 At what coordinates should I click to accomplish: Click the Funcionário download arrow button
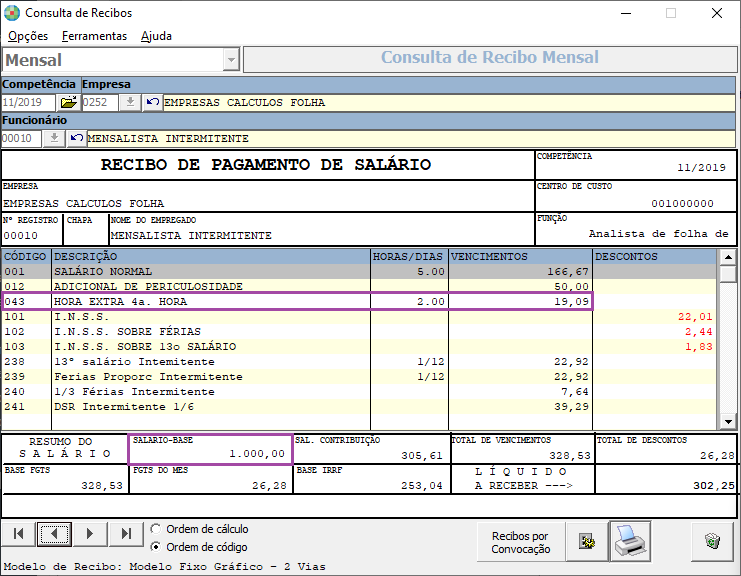click(x=54, y=138)
